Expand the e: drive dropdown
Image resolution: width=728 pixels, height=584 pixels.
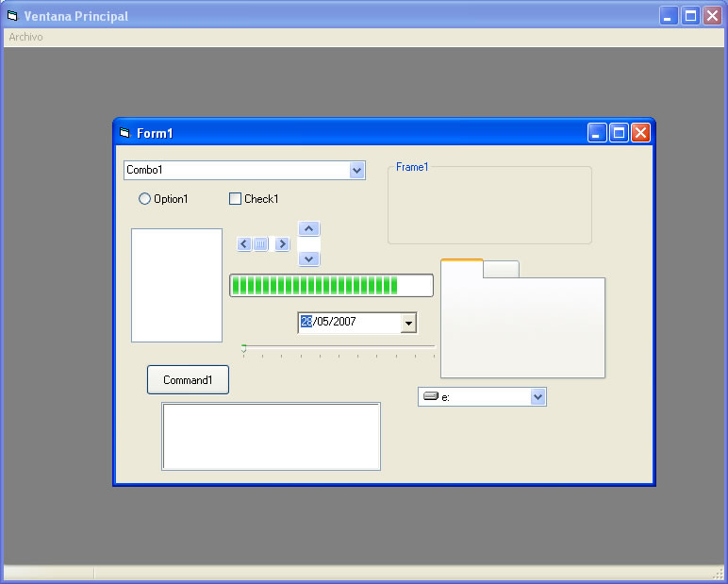click(x=538, y=397)
